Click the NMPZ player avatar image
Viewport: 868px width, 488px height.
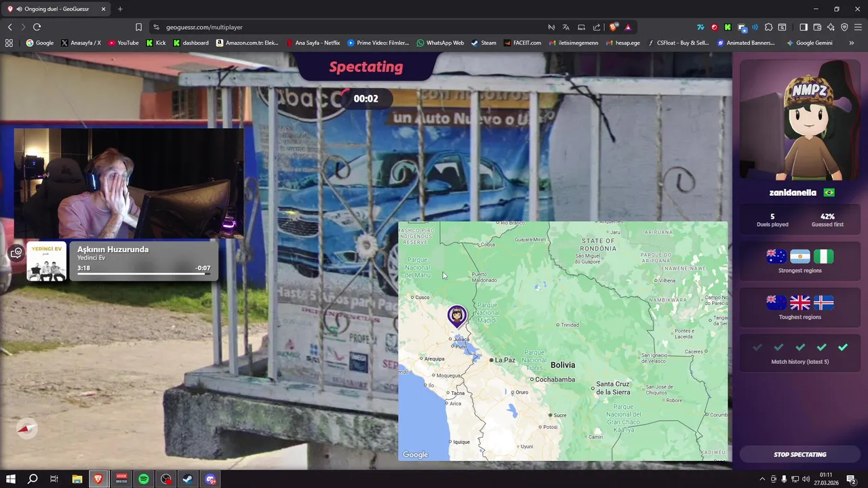[800, 121]
